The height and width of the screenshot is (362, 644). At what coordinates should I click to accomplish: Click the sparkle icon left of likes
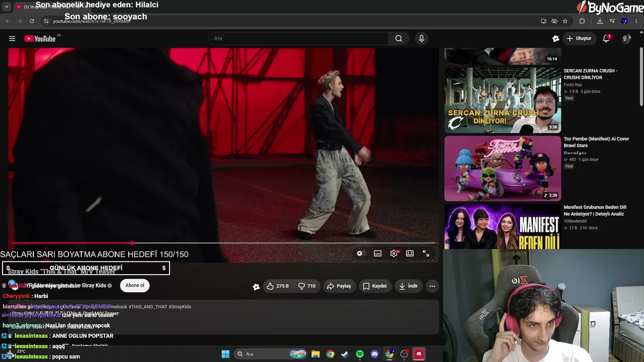[256, 287]
